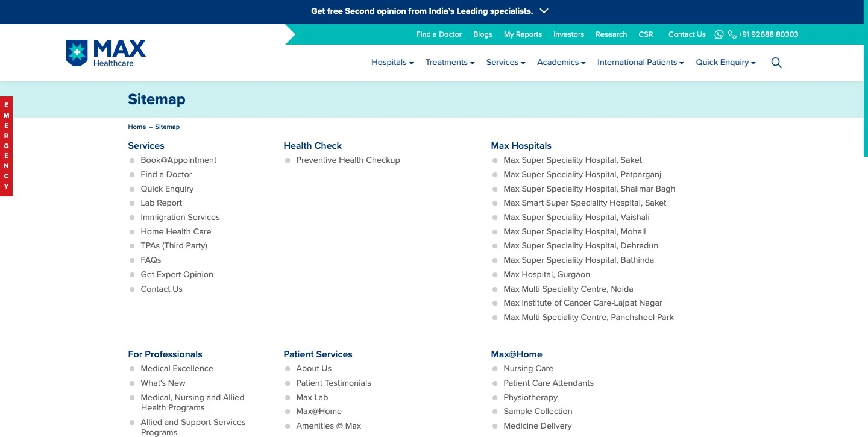Viewport: 868px width, 437px height.
Task: Open the What's New link
Action: point(163,383)
